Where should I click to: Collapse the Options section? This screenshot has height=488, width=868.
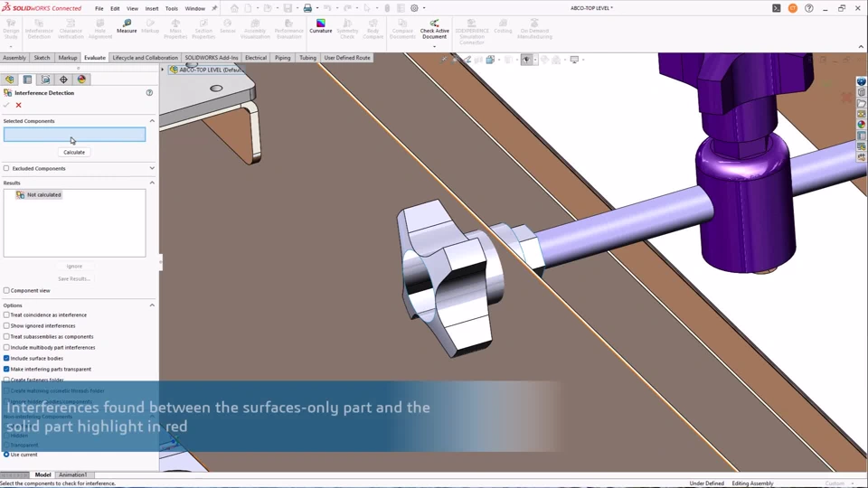(x=152, y=305)
